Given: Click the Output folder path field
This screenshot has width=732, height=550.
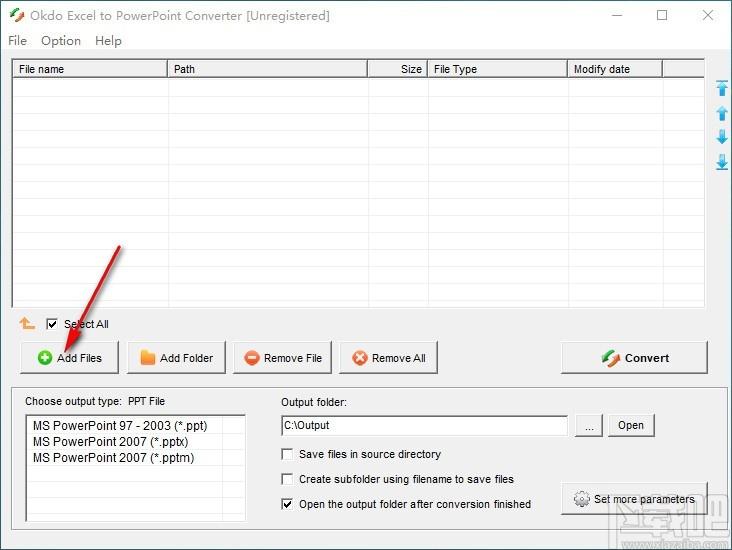Looking at the screenshot, I should point(425,425).
